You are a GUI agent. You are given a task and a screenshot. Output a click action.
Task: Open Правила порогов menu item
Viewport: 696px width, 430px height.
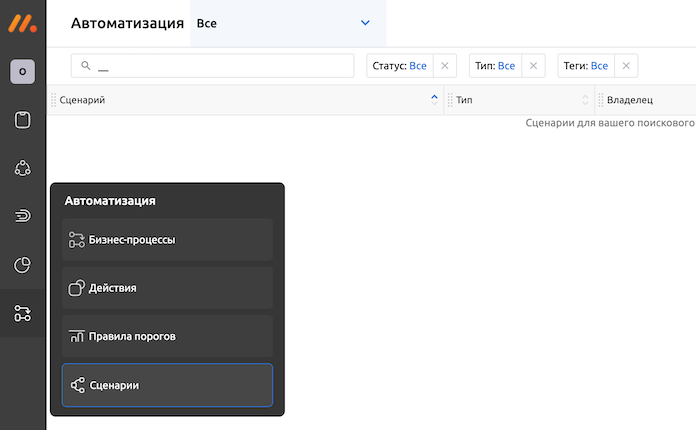[x=167, y=336]
